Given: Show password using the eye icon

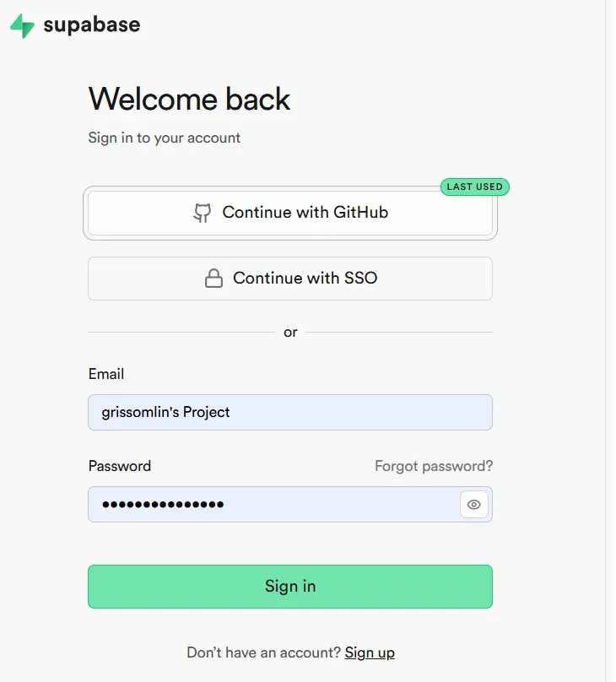Looking at the screenshot, I should click(474, 505).
